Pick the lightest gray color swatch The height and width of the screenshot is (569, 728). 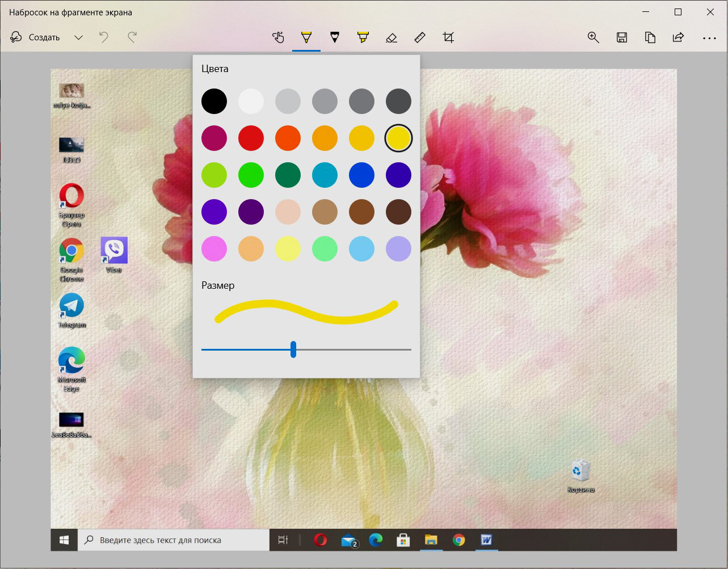288,101
